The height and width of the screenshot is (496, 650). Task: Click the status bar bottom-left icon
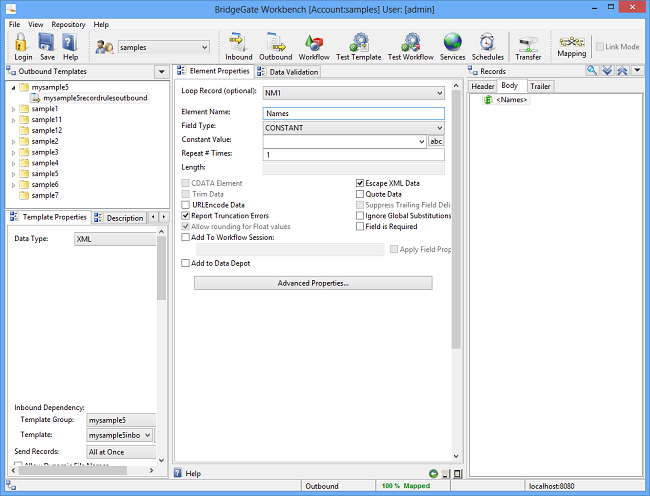[x=11, y=486]
